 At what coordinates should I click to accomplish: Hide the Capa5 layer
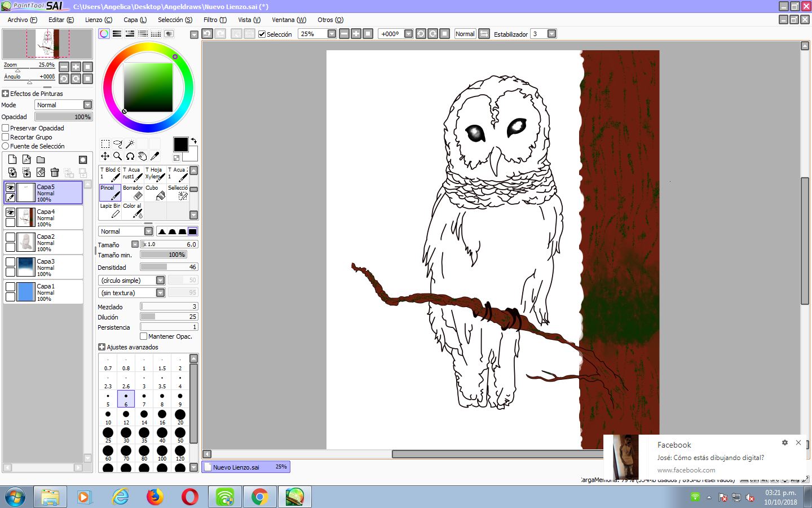pos(10,187)
